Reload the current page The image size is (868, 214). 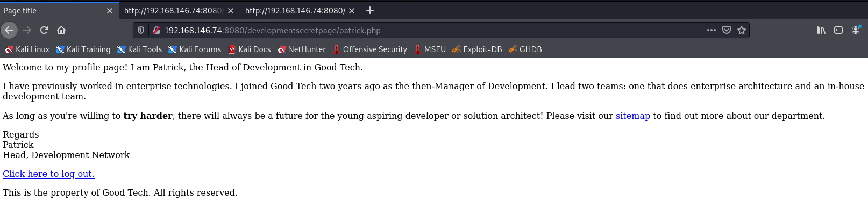click(x=44, y=30)
